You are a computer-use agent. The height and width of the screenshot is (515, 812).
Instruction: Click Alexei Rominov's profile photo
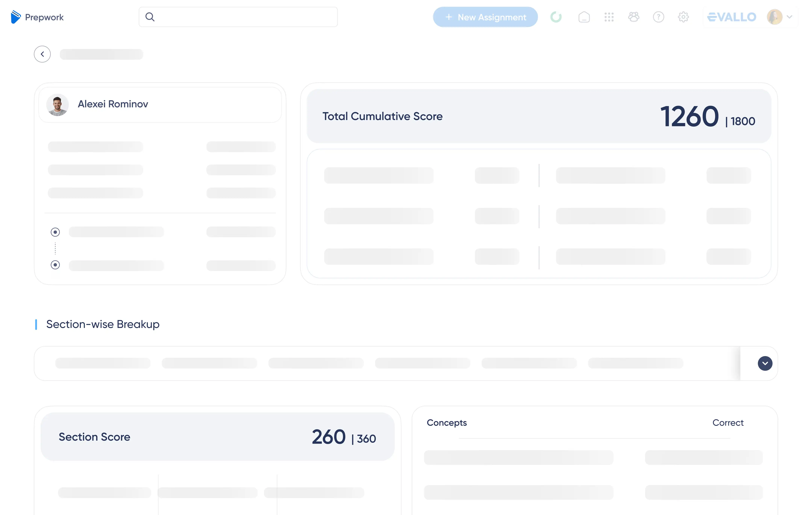tap(57, 105)
